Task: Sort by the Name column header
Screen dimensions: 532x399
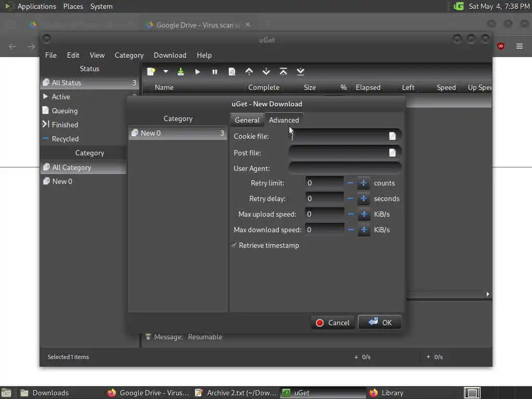Action: coord(164,87)
